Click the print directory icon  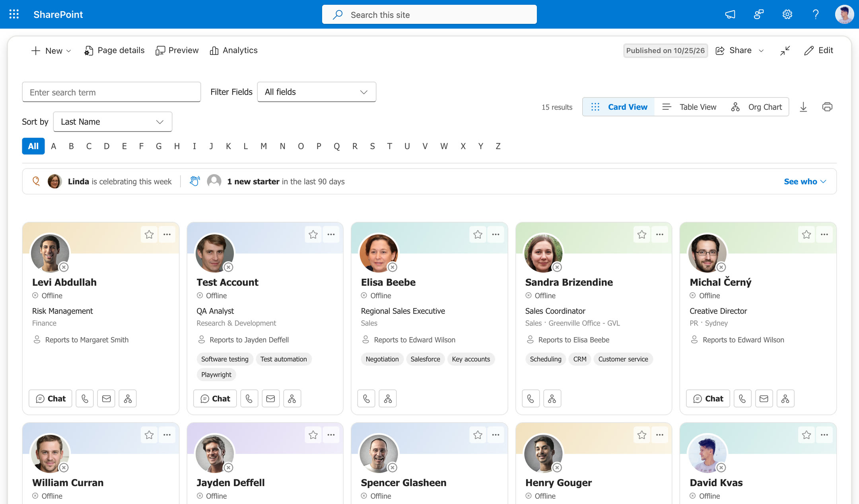(x=827, y=107)
